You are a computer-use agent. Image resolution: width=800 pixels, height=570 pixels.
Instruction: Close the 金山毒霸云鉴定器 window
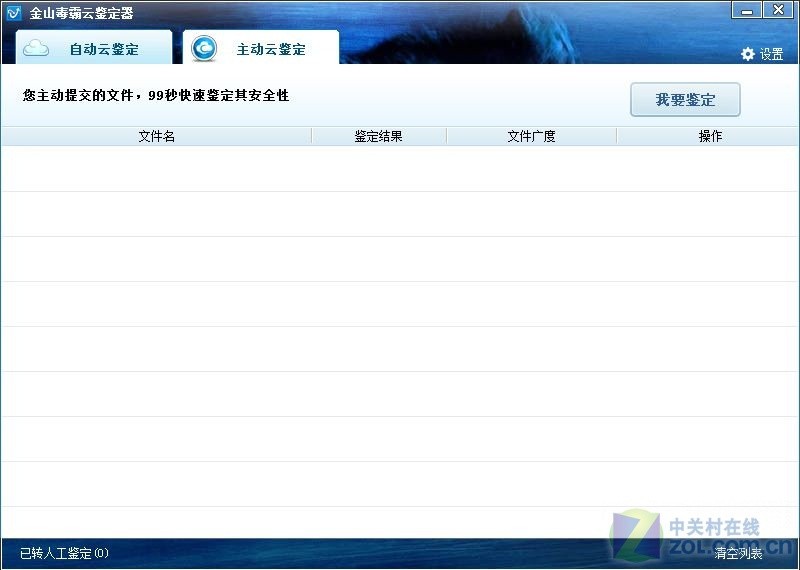(x=778, y=10)
